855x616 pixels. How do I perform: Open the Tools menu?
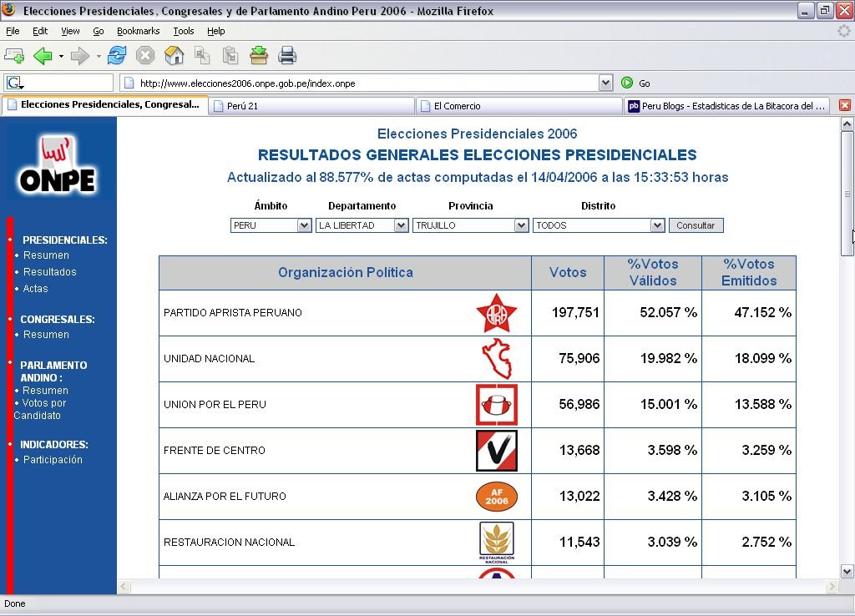tap(183, 31)
